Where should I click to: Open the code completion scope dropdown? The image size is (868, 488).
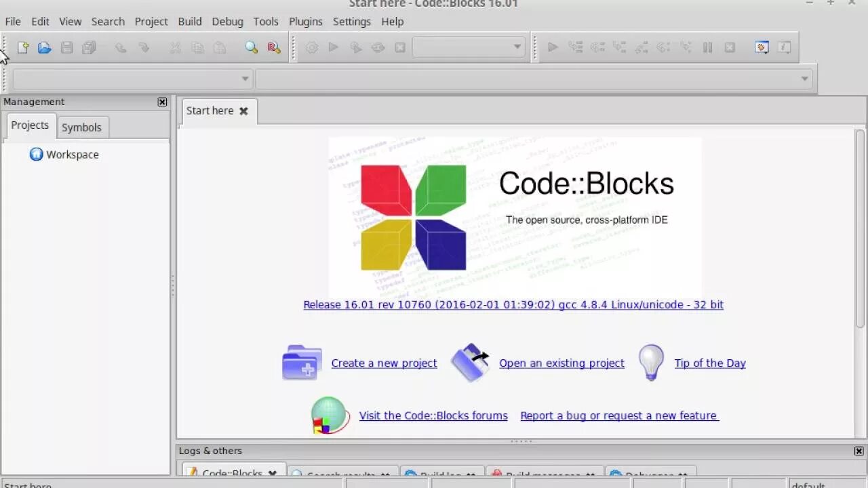(x=132, y=79)
